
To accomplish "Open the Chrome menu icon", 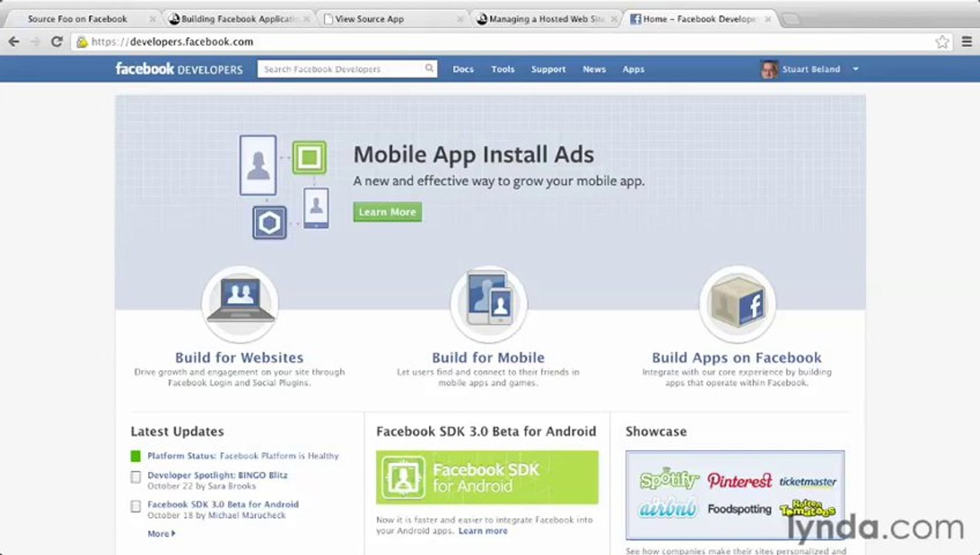I will (x=966, y=42).
